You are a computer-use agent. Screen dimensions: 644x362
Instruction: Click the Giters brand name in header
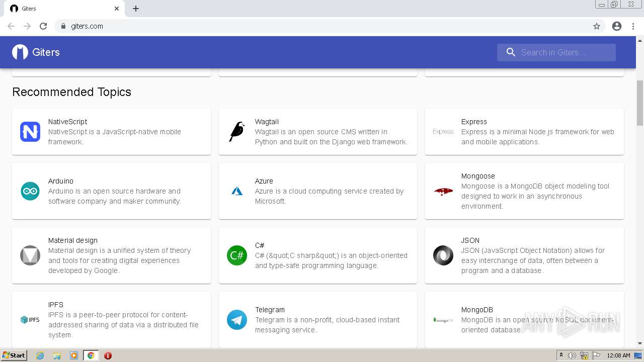(46, 52)
